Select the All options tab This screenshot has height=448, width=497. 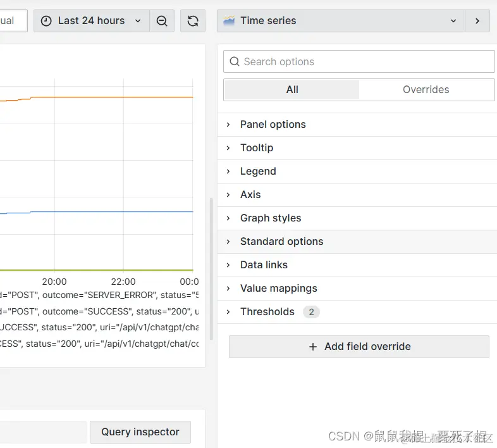click(292, 90)
